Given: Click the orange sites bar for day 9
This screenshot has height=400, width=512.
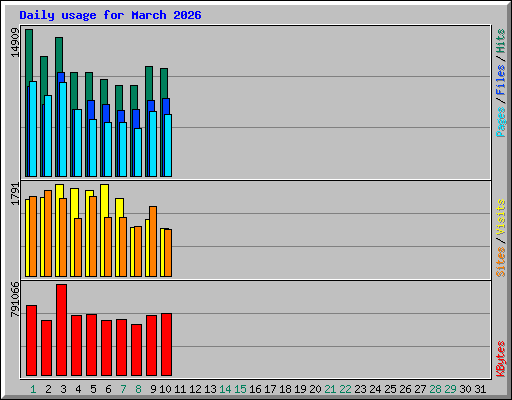Looking at the screenshot, I should (153, 241).
